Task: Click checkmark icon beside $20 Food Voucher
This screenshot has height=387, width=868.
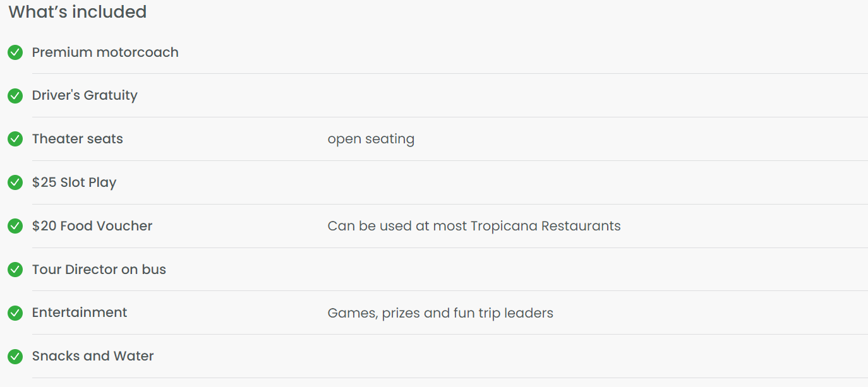Action: [15, 226]
